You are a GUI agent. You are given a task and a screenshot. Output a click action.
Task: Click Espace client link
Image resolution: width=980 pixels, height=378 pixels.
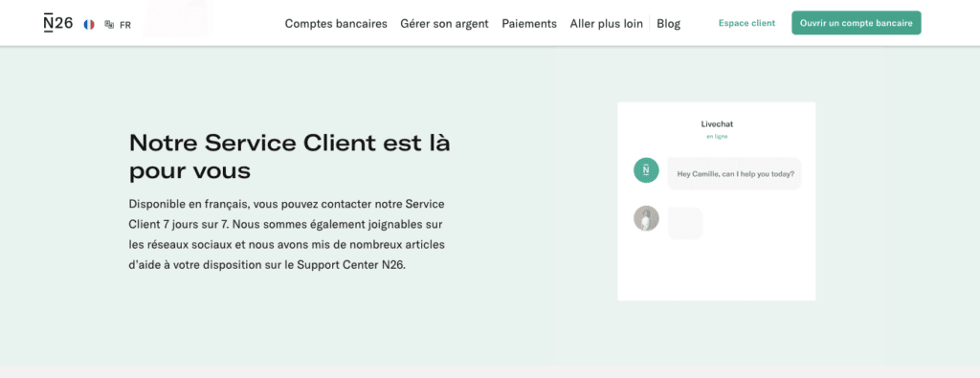(x=746, y=23)
